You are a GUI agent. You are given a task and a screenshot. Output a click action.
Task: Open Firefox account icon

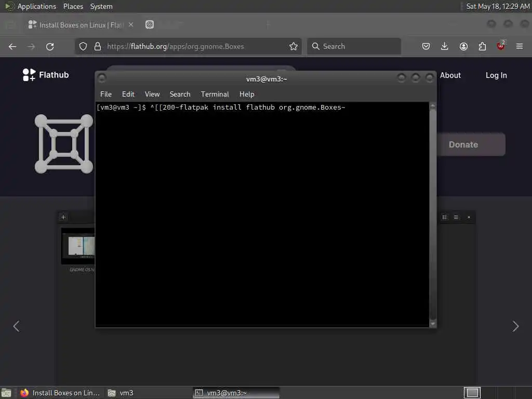pos(463,46)
